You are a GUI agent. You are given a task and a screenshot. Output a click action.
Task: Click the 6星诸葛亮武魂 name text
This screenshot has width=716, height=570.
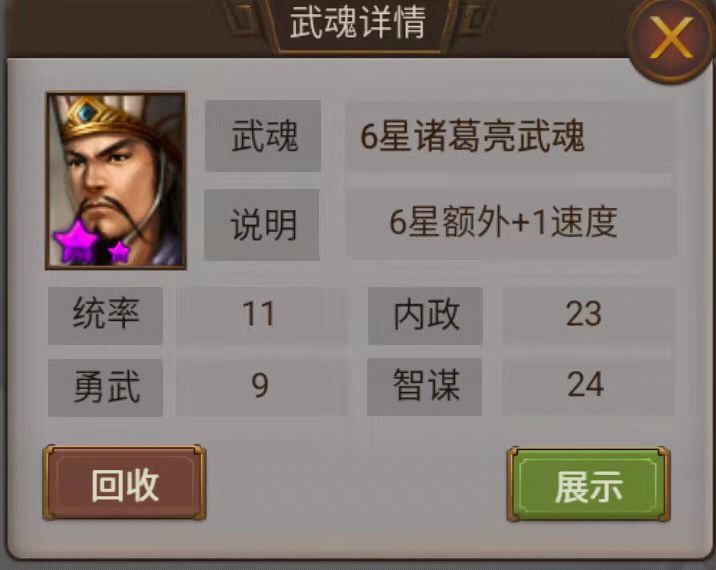(472, 136)
